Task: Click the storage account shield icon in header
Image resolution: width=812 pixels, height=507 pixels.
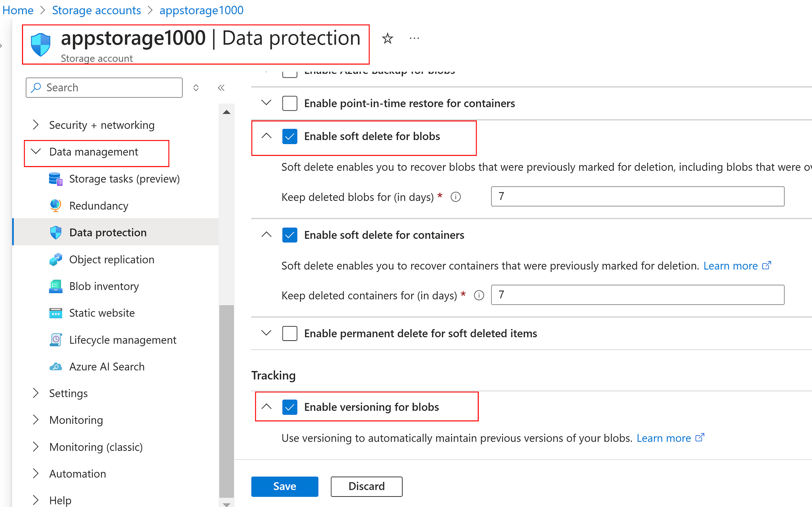Action: [41, 44]
